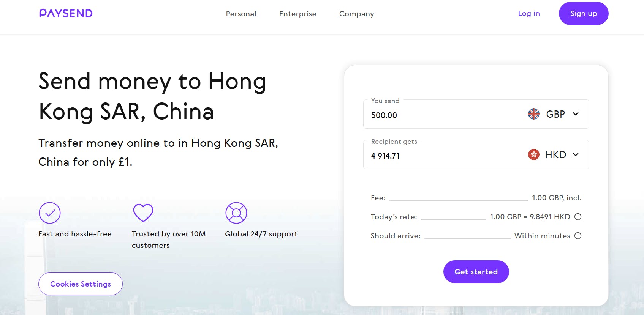The image size is (644, 315).
Task: Click the Hong Kong flag icon
Action: (x=534, y=154)
